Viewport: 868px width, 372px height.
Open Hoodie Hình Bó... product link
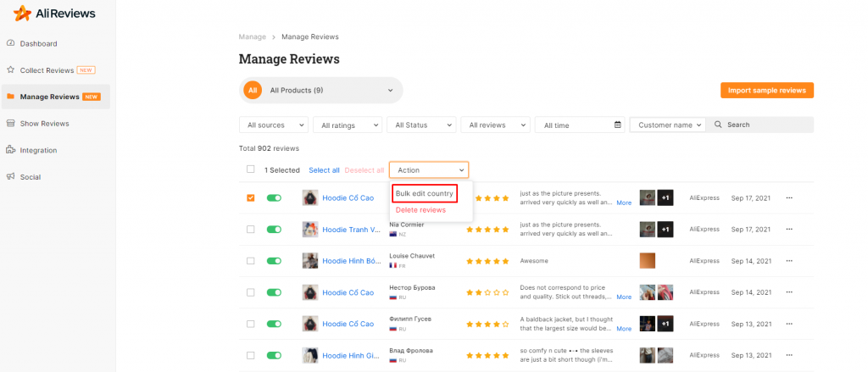click(352, 261)
